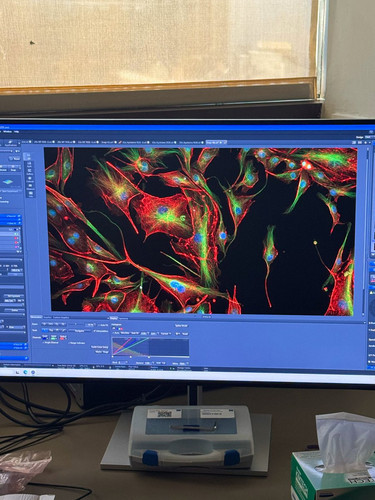This screenshot has height=500, width=375.
Task: Switch to the Display tab
Action: pyautogui.click(x=114, y=318)
